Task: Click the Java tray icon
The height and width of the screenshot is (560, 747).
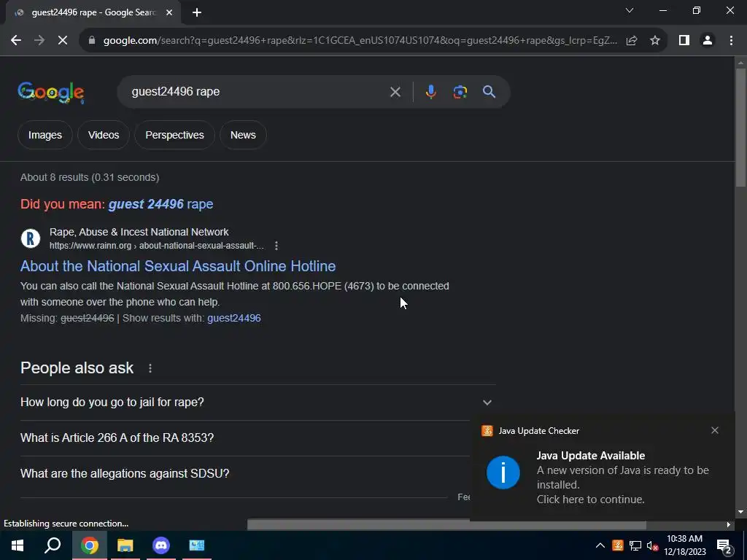Action: 617,545
